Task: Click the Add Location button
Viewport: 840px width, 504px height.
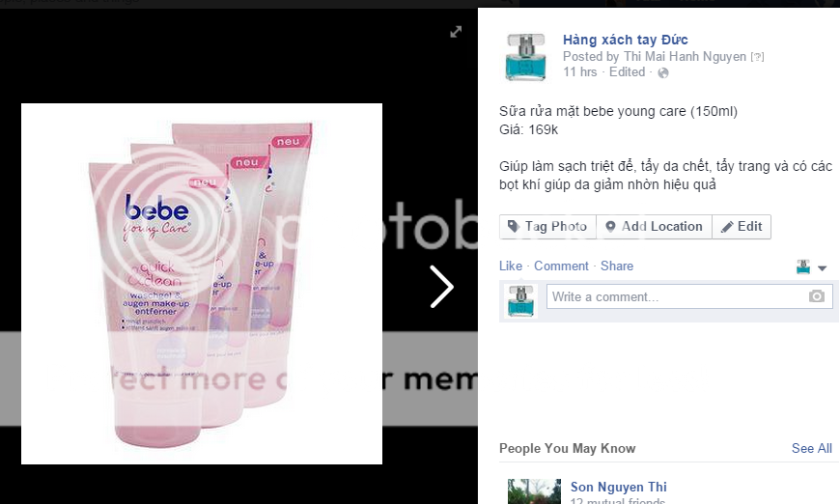Action: point(654,227)
